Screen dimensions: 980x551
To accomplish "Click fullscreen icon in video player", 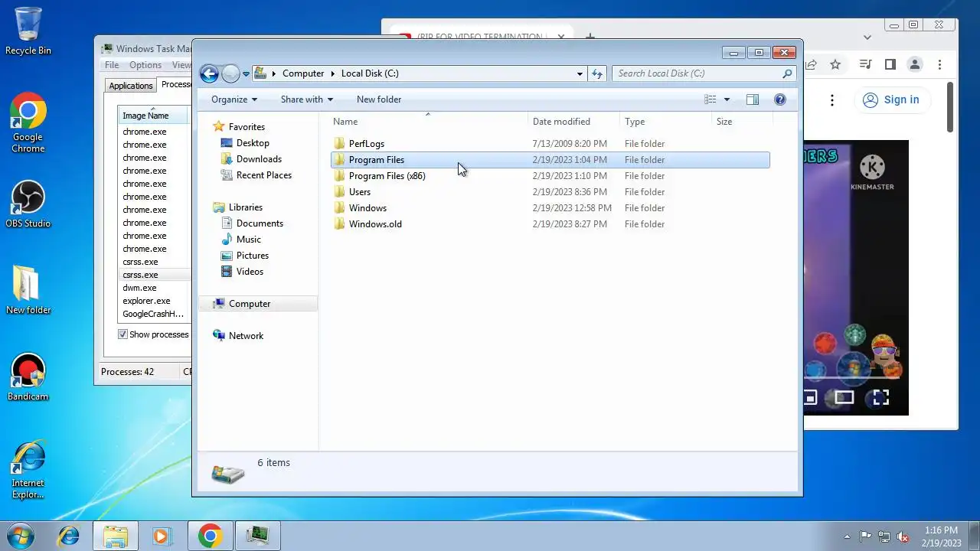I will 880,397.
